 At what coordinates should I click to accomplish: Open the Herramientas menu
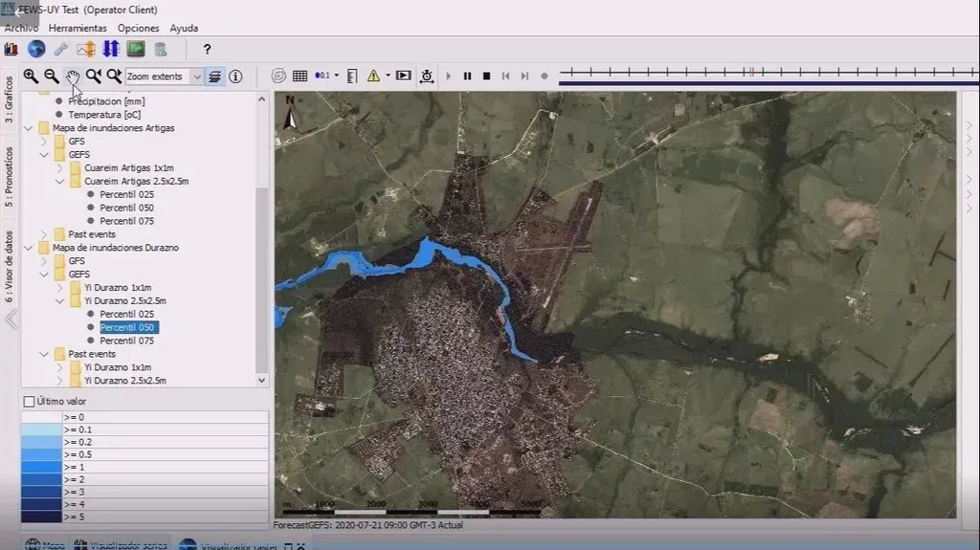click(78, 28)
